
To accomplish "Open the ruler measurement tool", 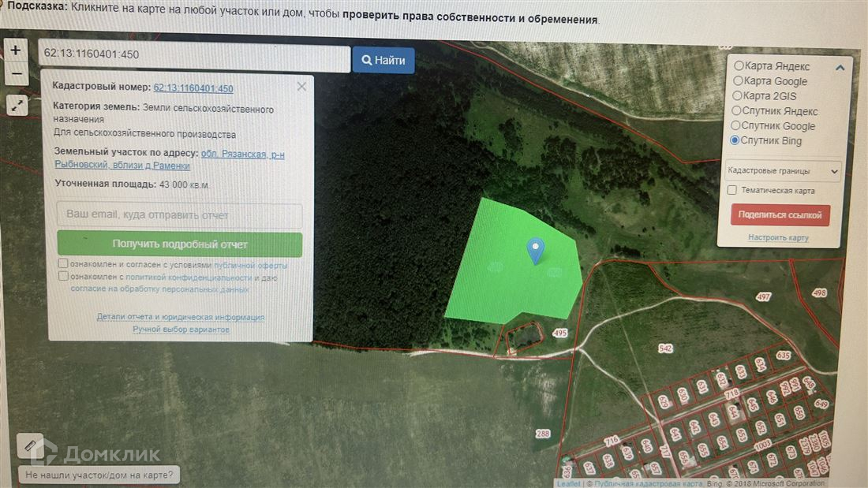I will (x=31, y=446).
